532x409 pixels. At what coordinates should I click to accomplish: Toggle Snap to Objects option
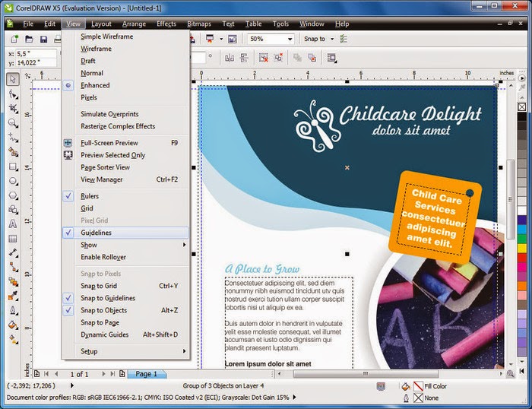[x=125, y=310]
